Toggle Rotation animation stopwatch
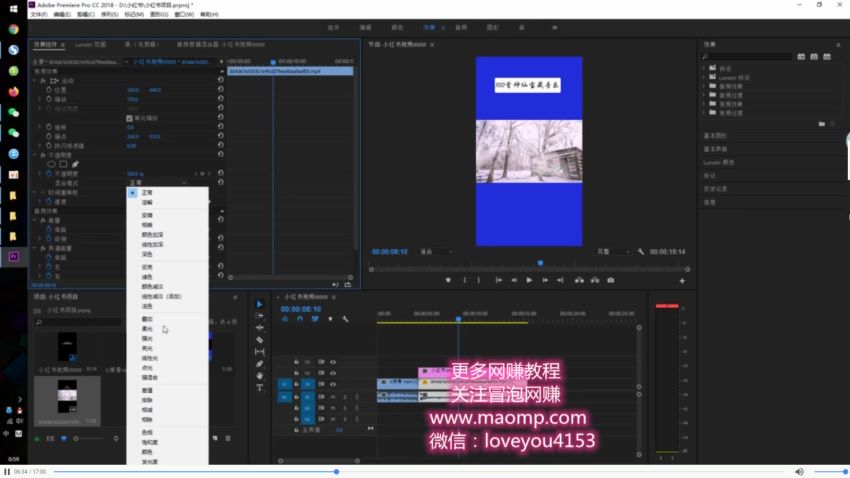The image size is (850, 478). [49, 127]
